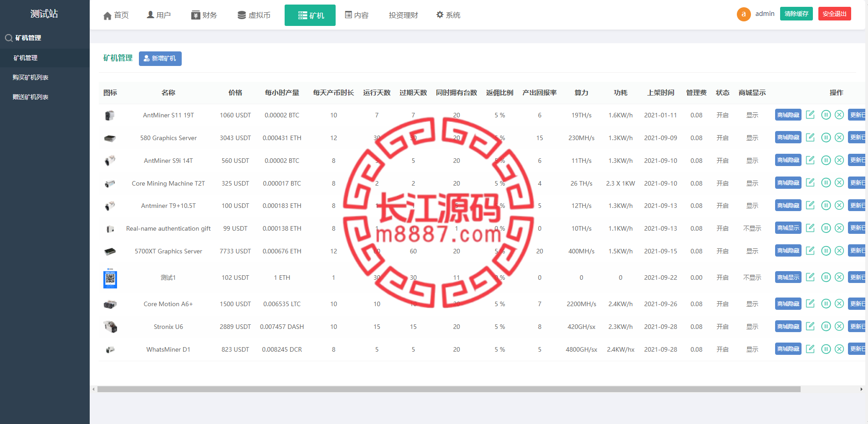Pause the Real-name authentication gift miner
868x424 pixels.
coord(826,228)
